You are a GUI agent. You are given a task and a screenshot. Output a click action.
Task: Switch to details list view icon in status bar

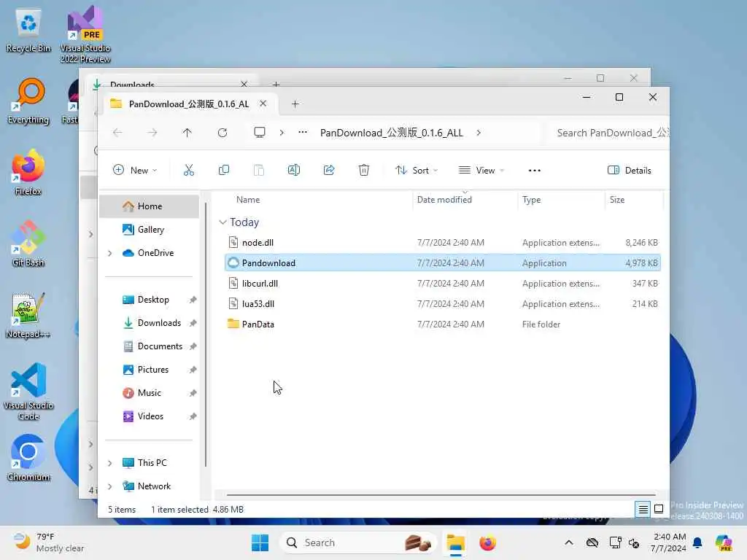(643, 509)
